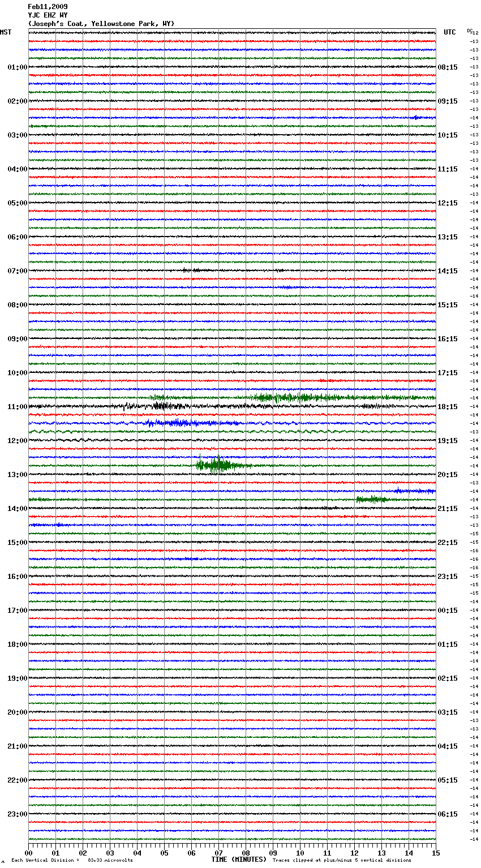Select the 17:00 MST time label
Screen dimensions: 481x868
click(18, 611)
